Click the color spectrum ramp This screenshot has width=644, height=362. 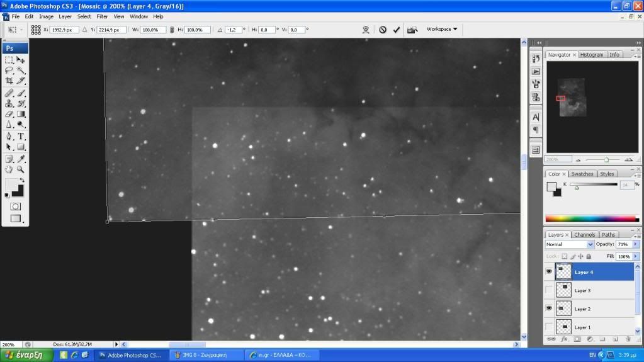[591, 218]
